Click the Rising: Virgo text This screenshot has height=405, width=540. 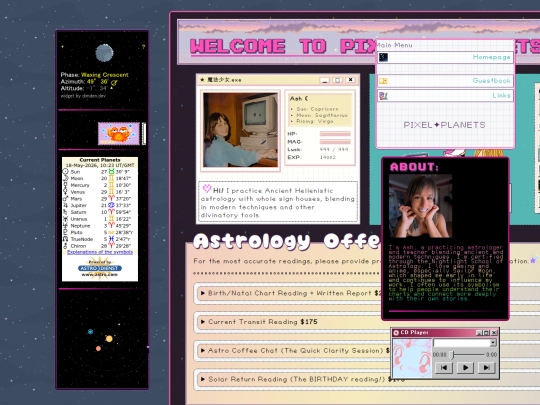coord(315,121)
